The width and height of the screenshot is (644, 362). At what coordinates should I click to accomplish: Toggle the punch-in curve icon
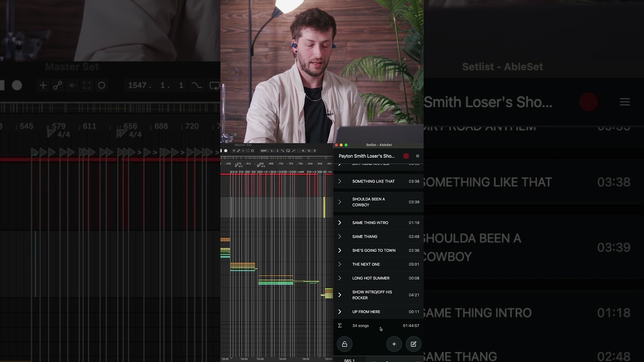283,151
